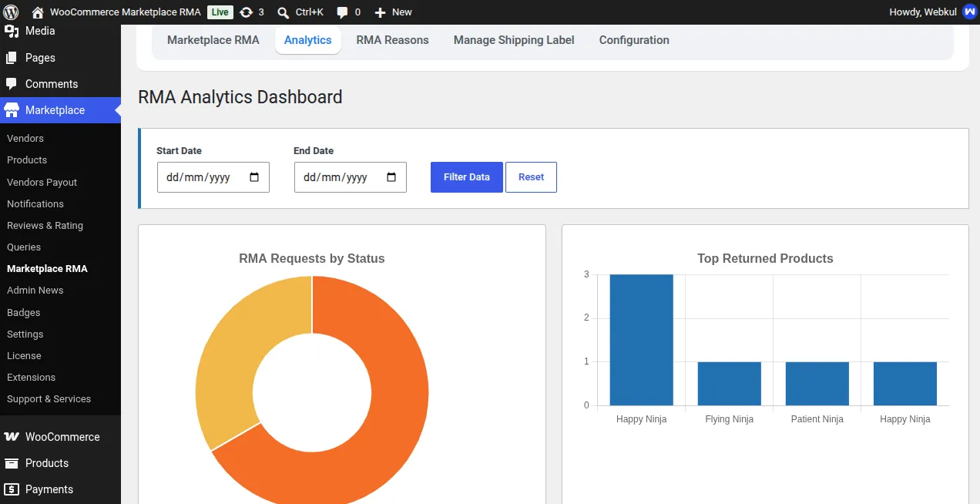Open the Vendors submenu link
Viewport: 980px width, 504px height.
pos(25,139)
